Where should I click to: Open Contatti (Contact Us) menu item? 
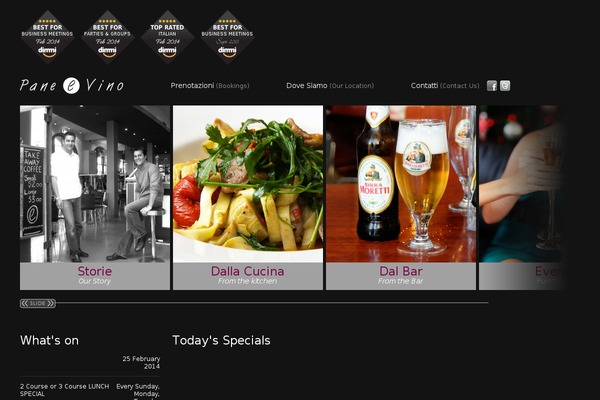click(x=445, y=86)
